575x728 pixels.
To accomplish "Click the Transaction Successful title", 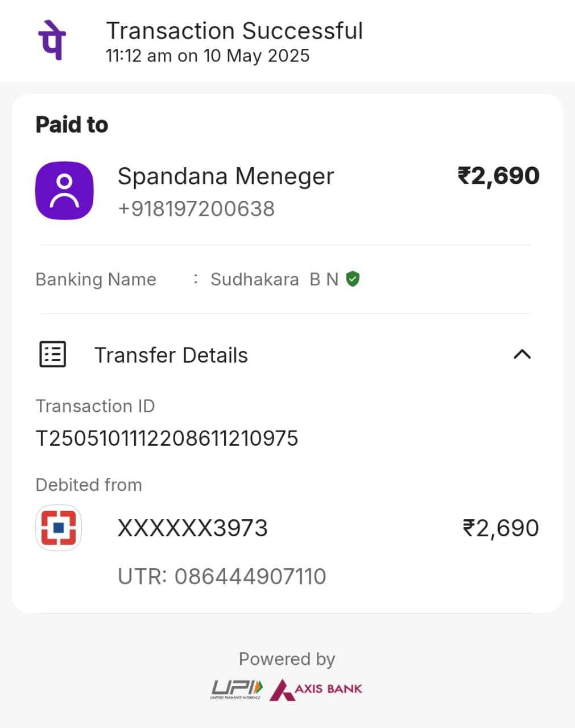I will [234, 31].
